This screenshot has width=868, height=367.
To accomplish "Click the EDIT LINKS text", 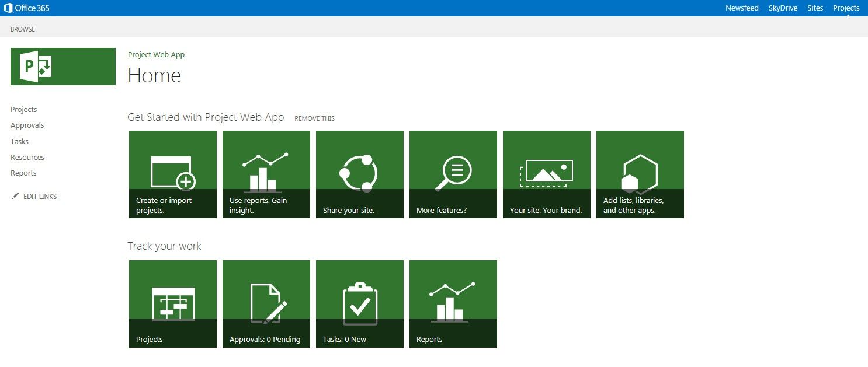I will pos(40,197).
